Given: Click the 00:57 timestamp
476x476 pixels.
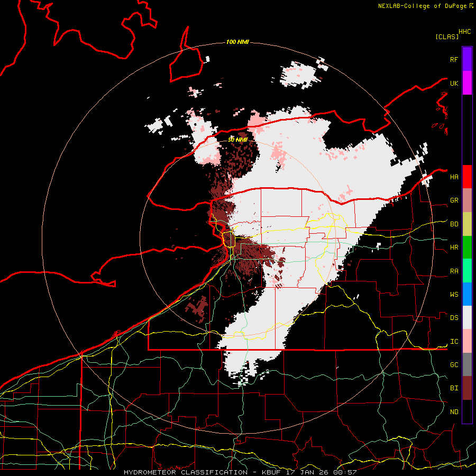Looking at the screenshot, I should point(344,472).
